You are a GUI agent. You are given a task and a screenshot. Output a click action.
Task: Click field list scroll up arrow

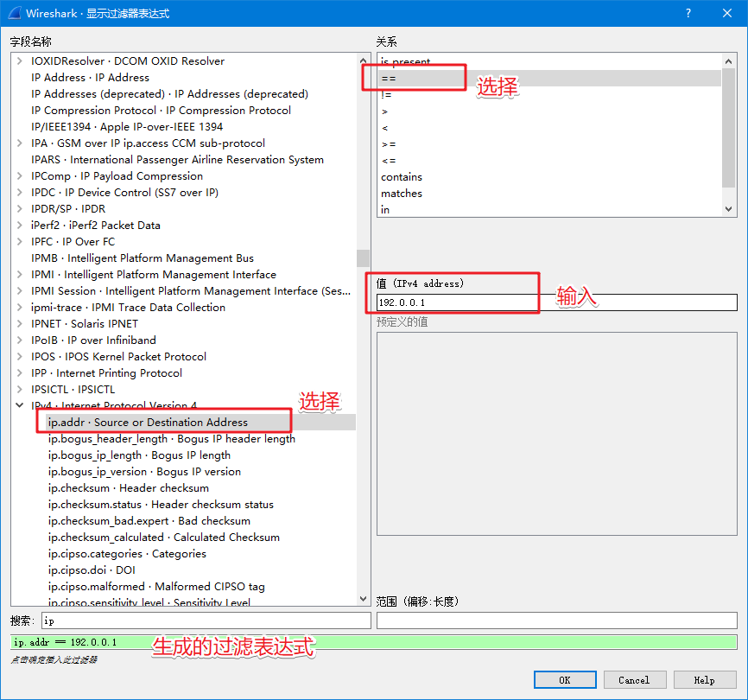click(x=363, y=60)
